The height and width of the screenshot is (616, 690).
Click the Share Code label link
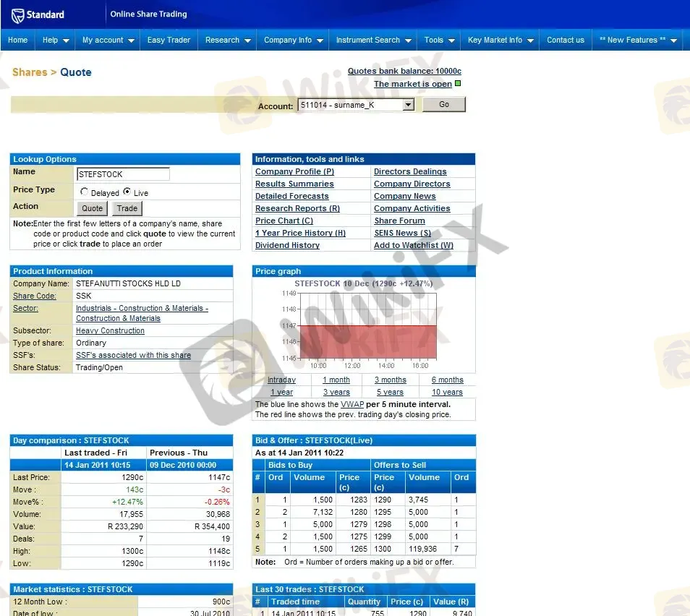34,296
